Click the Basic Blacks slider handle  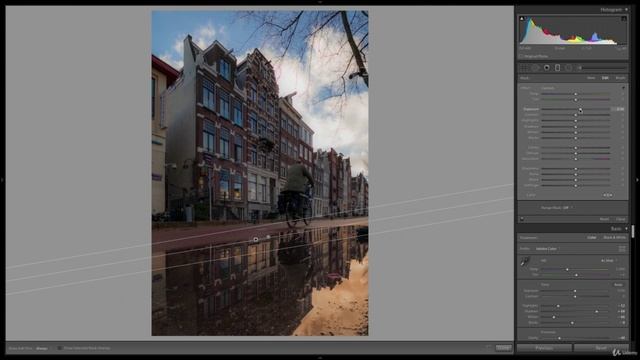pos(572,323)
